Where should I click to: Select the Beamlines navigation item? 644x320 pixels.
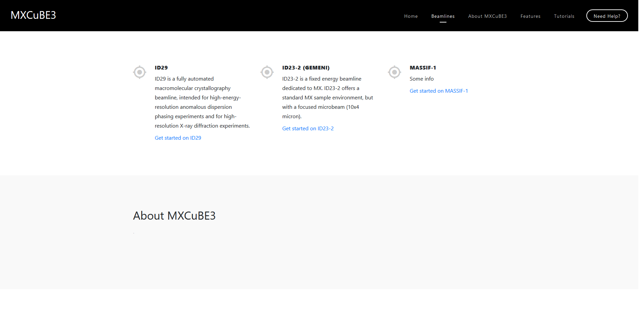[443, 16]
